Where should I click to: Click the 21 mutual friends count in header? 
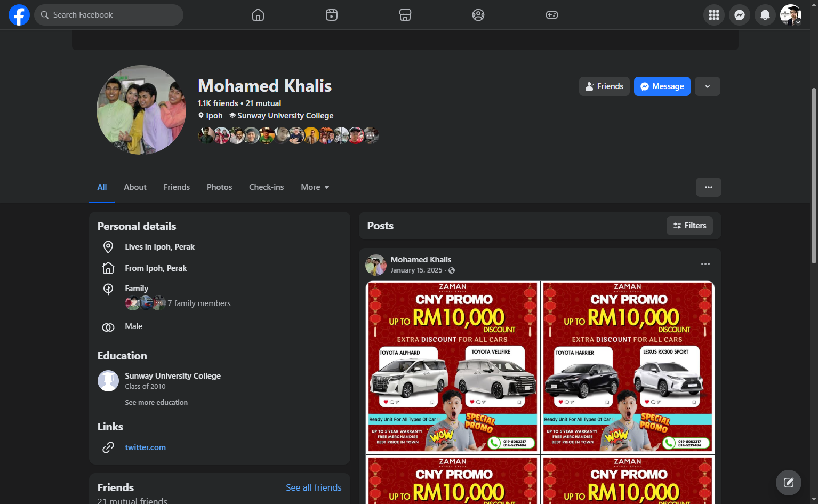coord(263,103)
